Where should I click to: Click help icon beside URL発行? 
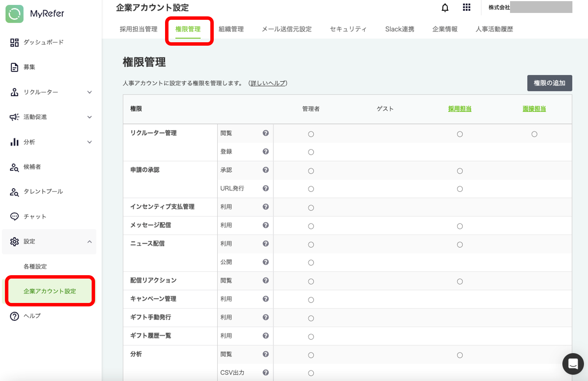(x=265, y=188)
